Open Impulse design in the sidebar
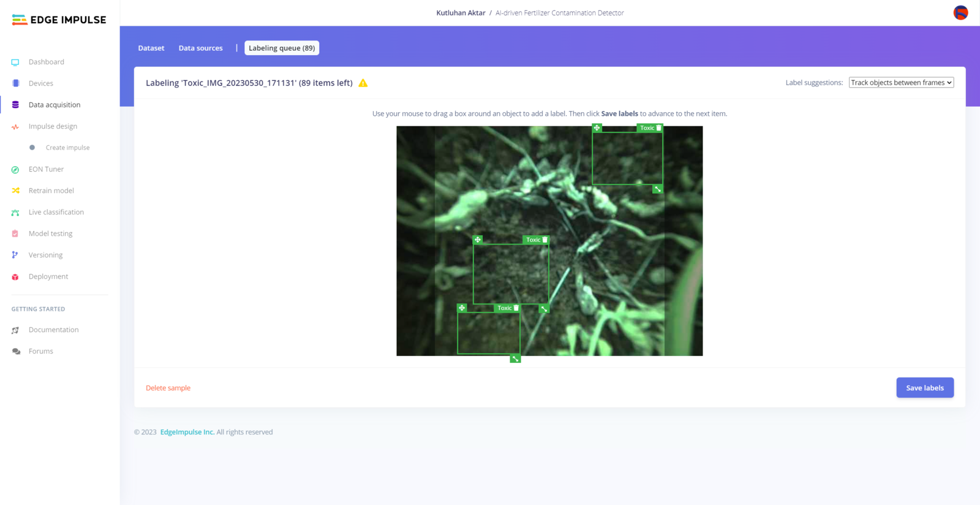The height and width of the screenshot is (505, 980). tap(53, 126)
